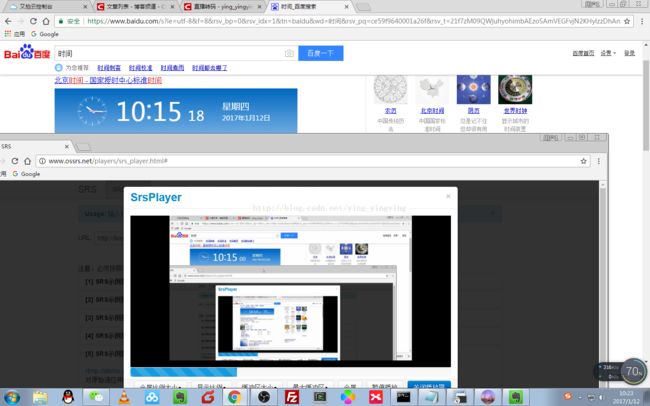Expand the 设置 dropdown on Baidu
Image resolution: width=650 pixels, height=406 pixels.
point(608,53)
